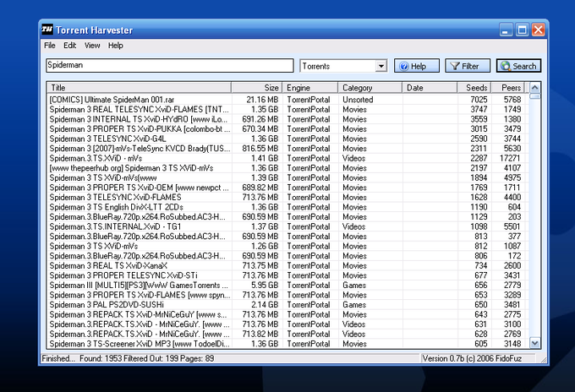Sort by the Category column header
Viewport: 575px width, 392px height.
coord(370,88)
